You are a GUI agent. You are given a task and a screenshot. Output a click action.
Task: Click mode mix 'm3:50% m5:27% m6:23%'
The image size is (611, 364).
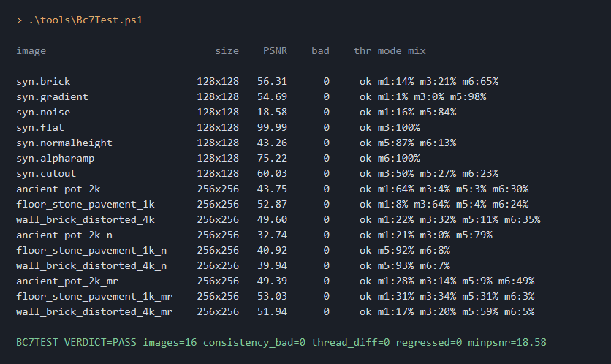[438, 174]
